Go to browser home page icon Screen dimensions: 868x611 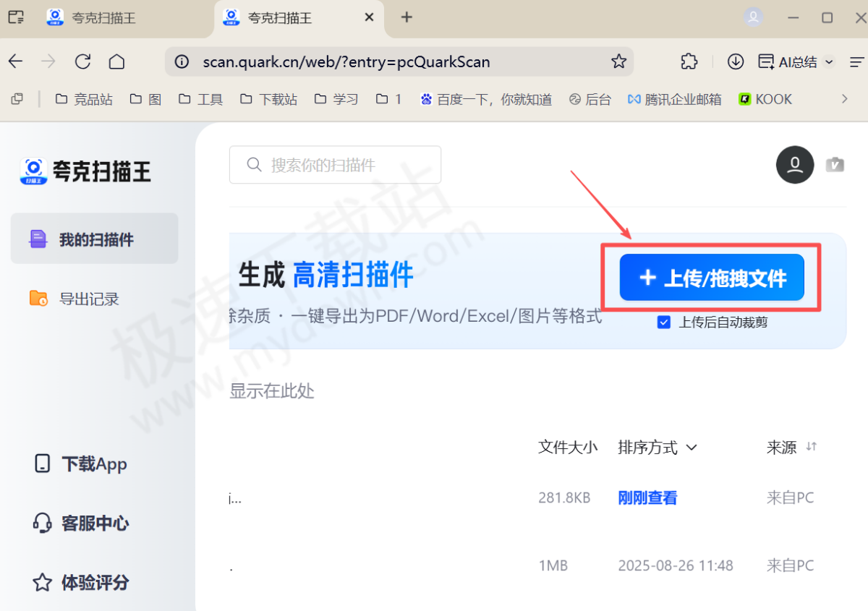pyautogui.click(x=116, y=61)
